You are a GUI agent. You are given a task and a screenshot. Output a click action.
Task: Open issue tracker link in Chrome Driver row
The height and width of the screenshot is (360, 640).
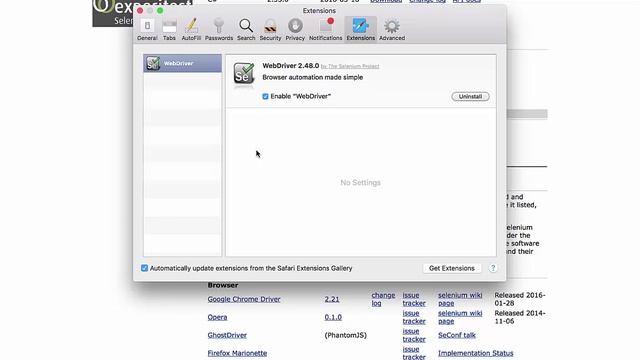point(414,299)
